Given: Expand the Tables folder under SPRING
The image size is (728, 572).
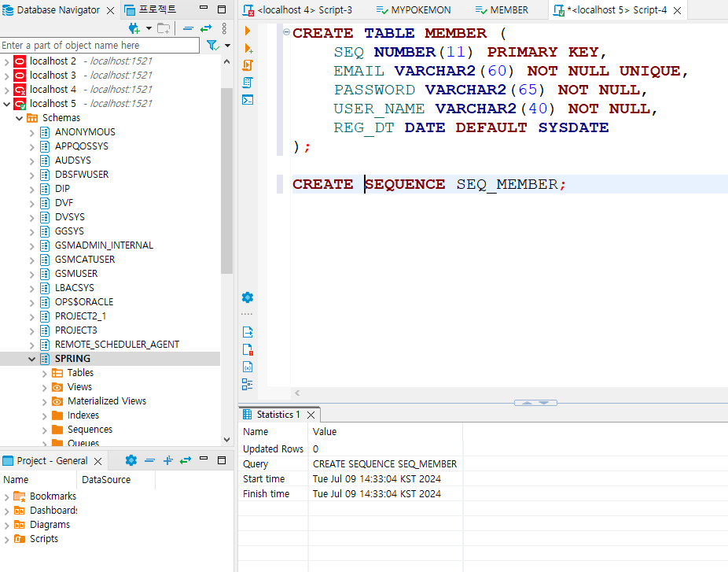Looking at the screenshot, I should pyautogui.click(x=45, y=373).
